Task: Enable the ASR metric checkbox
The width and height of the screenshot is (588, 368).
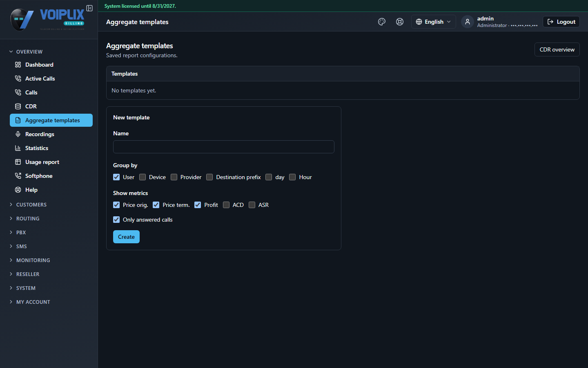Action: 252,205
